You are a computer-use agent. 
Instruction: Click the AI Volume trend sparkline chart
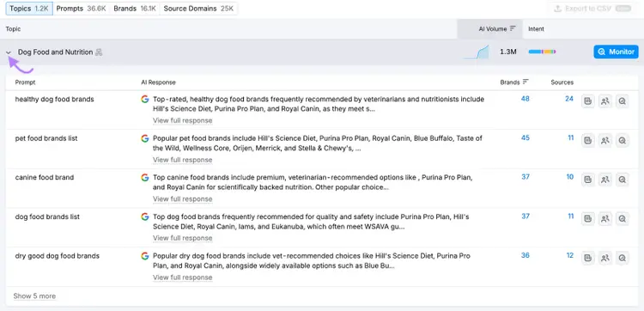pyautogui.click(x=477, y=52)
